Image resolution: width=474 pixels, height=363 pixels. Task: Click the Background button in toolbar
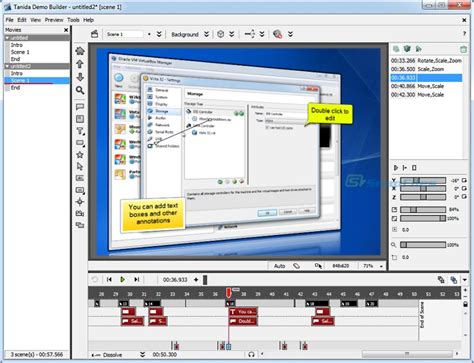(x=185, y=34)
